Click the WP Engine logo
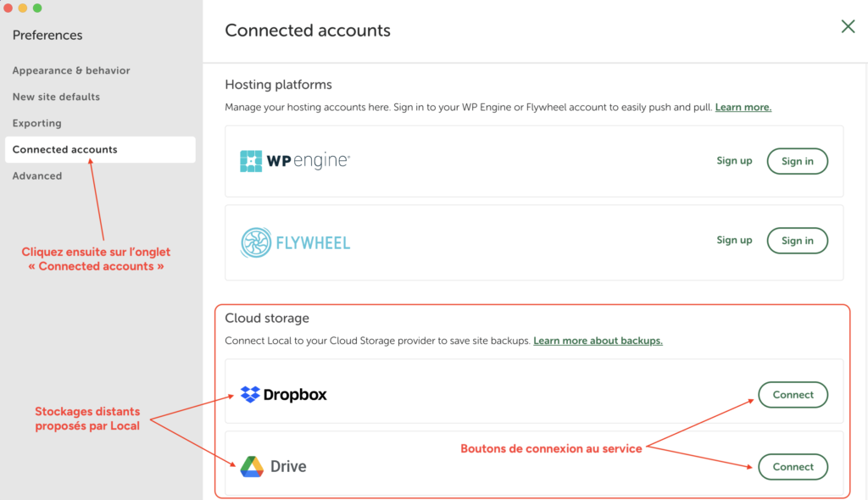 coord(294,160)
